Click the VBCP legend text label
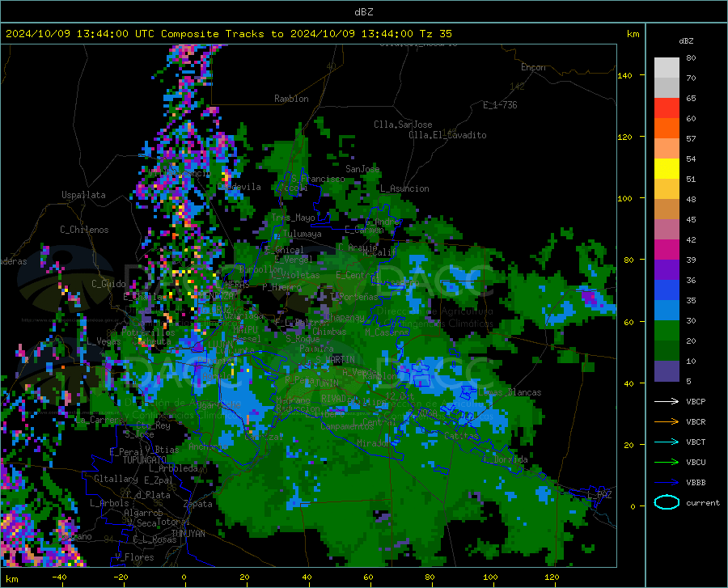 click(x=696, y=401)
